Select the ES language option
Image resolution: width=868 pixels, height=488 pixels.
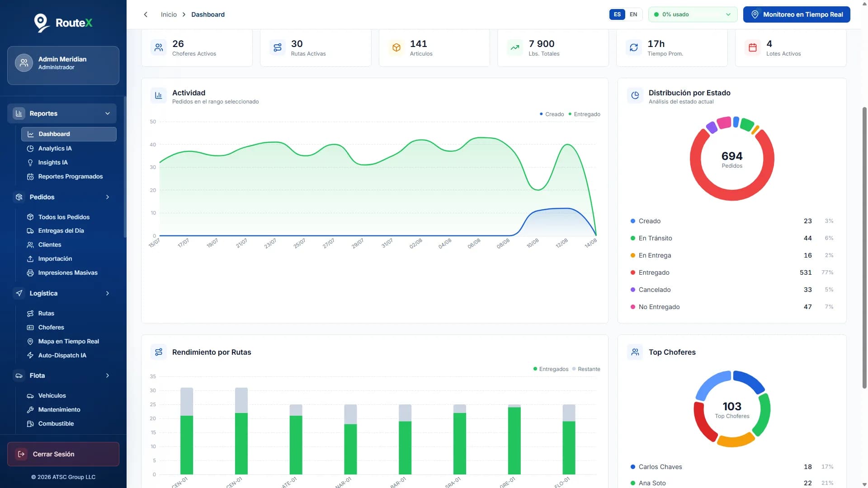617,14
